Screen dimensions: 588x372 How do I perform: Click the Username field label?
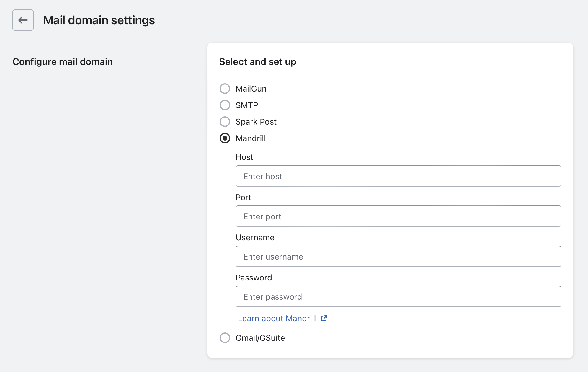pos(255,237)
